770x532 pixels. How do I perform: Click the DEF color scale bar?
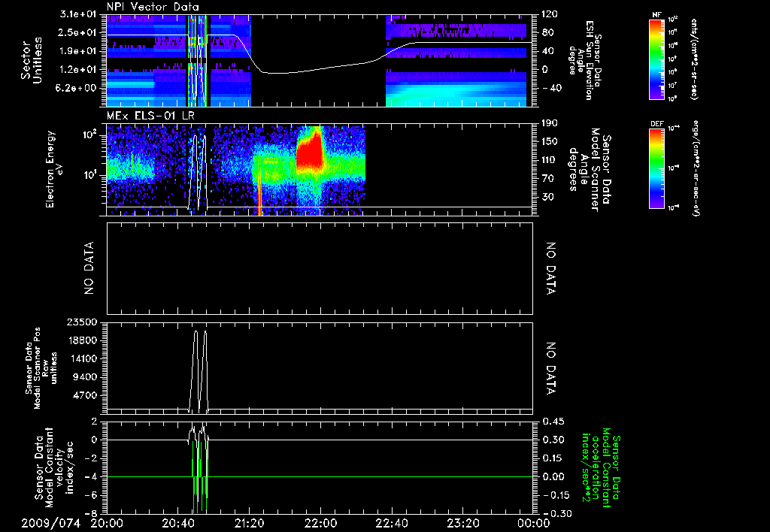click(657, 168)
